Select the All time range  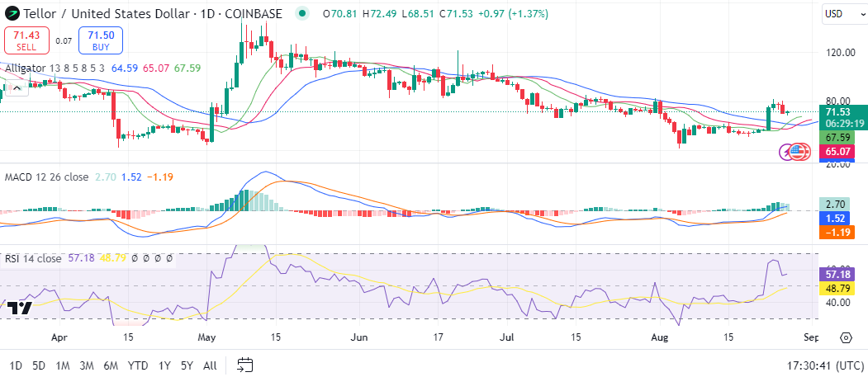[x=210, y=365]
